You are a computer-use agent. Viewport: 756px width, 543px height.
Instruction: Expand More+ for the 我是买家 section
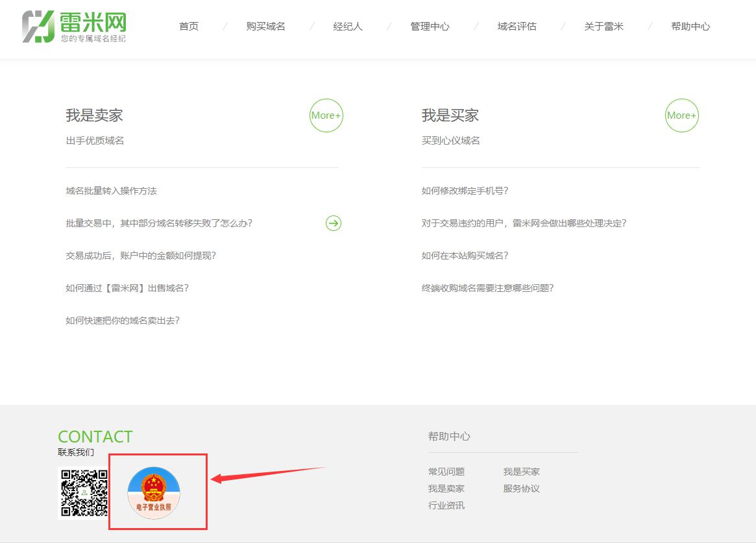[x=681, y=115]
